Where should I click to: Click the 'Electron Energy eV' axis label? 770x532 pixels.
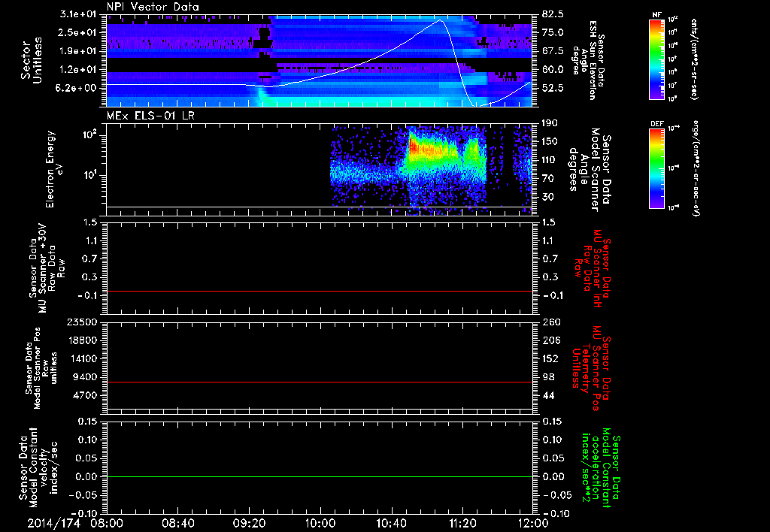coord(53,169)
